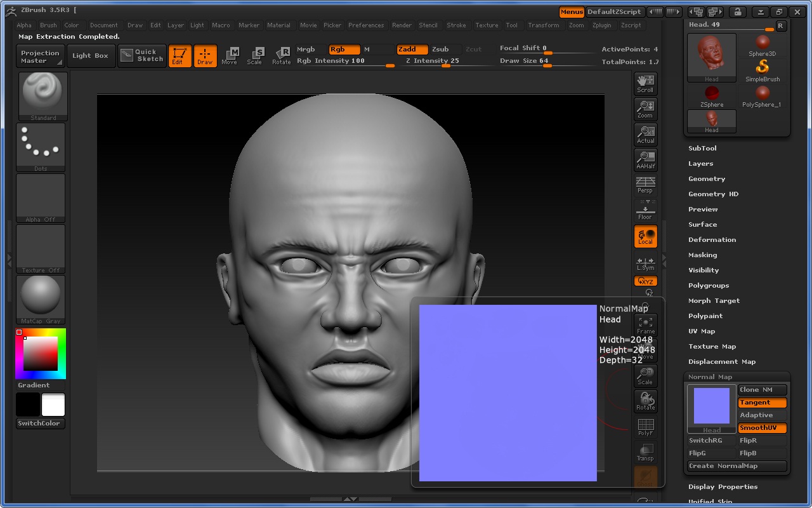Open the Standard brush picker
Screen dimensions: 812x508
(43, 96)
